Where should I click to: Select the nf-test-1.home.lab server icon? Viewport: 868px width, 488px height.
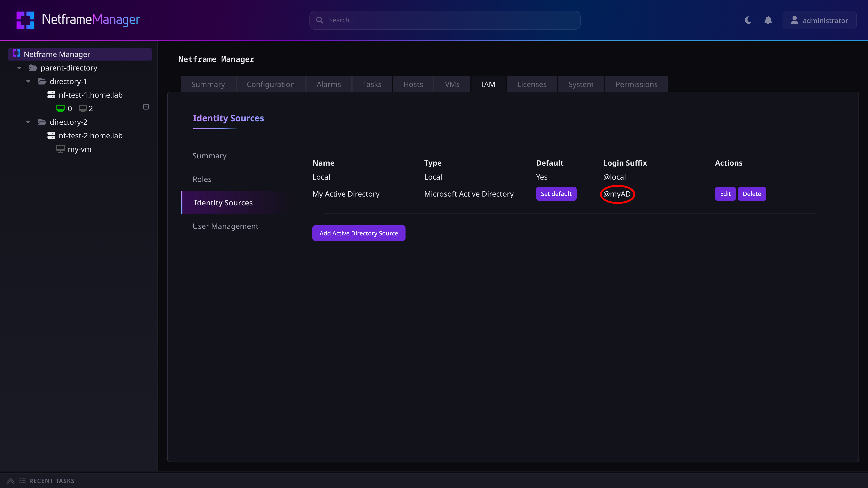[51, 95]
